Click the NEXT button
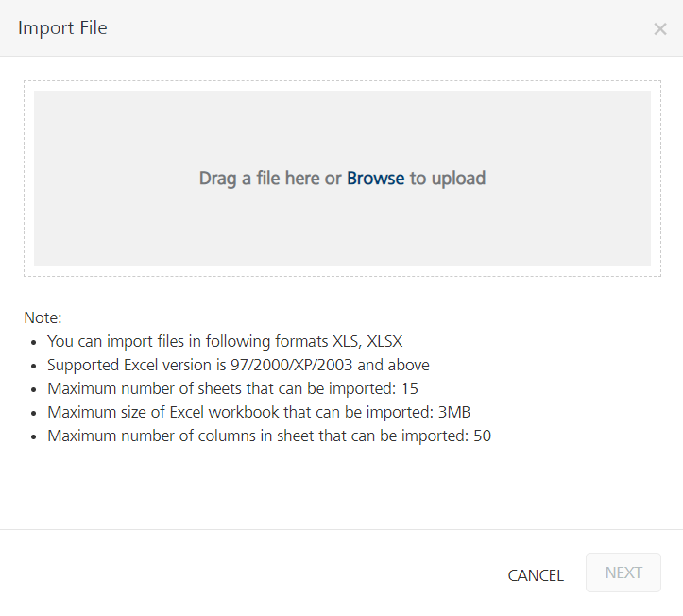The image size is (683, 616). pyautogui.click(x=623, y=573)
